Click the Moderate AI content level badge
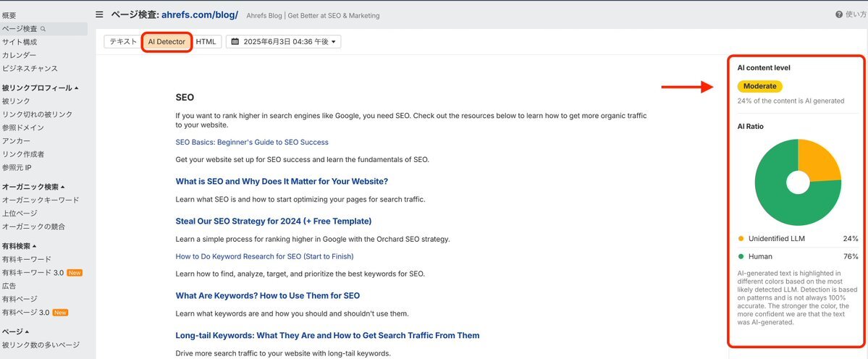 tap(759, 86)
